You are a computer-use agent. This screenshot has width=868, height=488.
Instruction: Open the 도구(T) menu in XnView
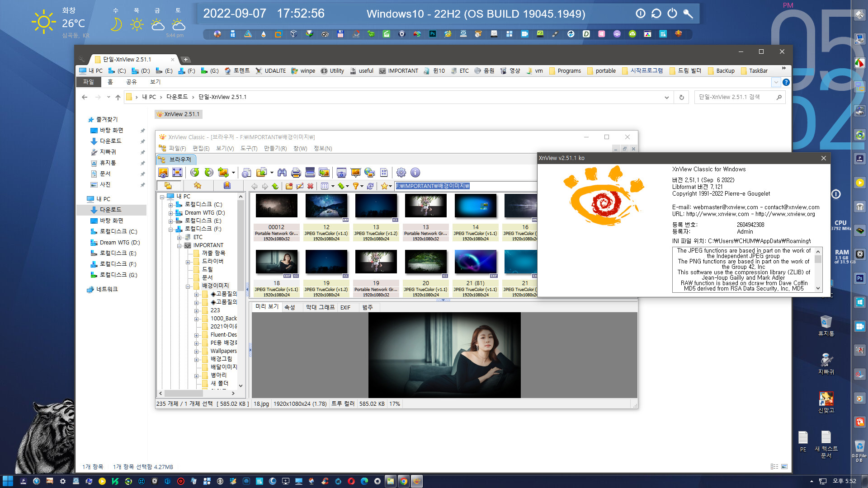(x=249, y=149)
